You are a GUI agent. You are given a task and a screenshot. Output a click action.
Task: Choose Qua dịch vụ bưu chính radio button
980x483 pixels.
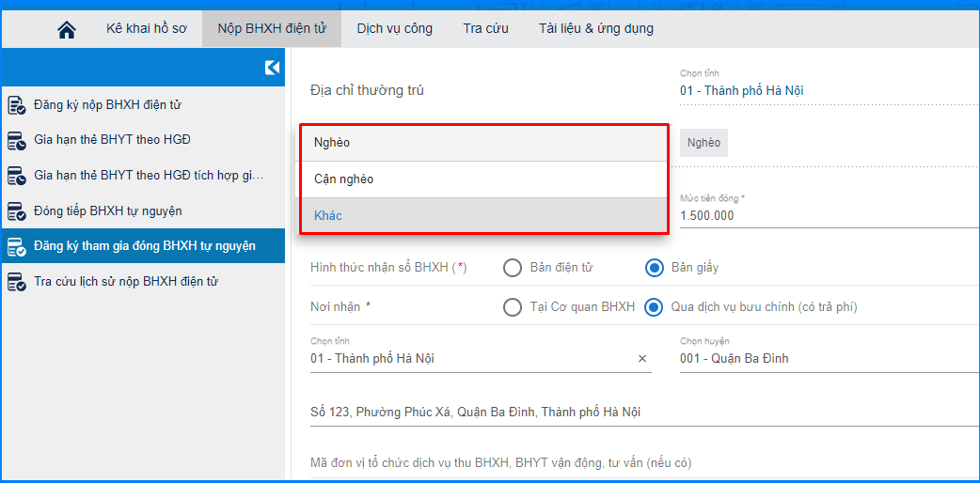[x=655, y=307]
